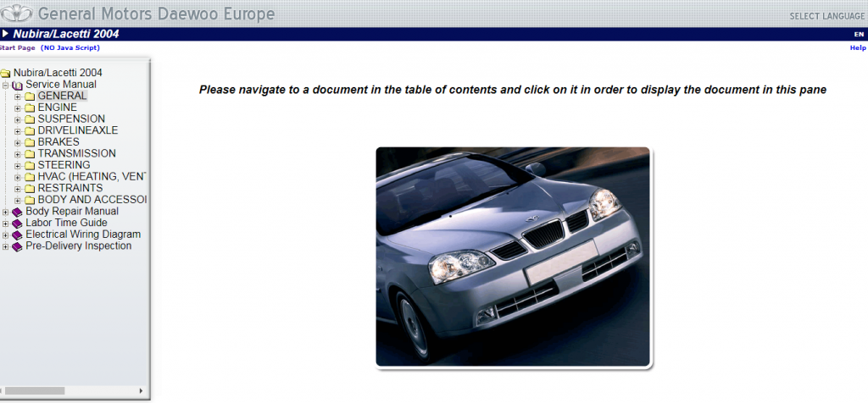This screenshot has width=868, height=403.
Task: Click the Pre-Delivery Inspection book icon
Action: click(18, 246)
